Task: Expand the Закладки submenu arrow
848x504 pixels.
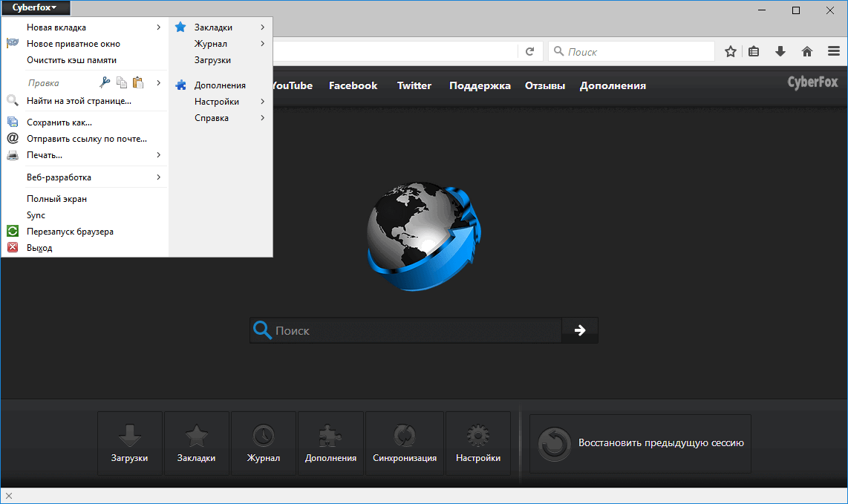Action: pos(262,27)
